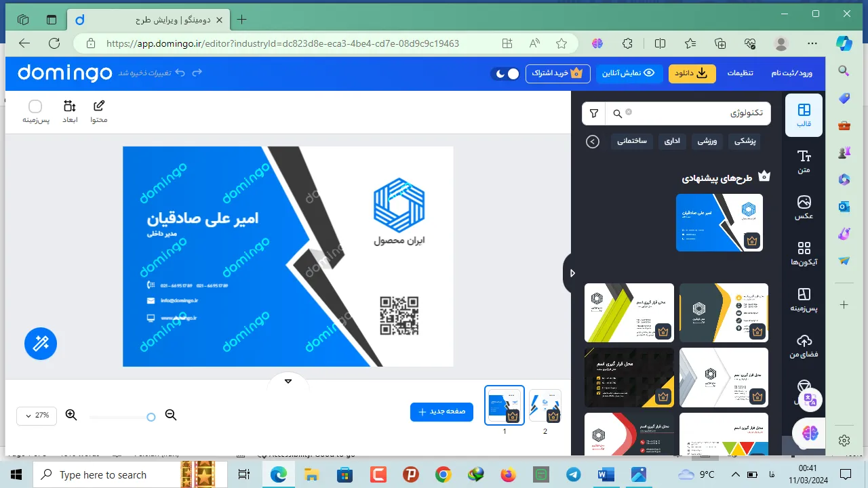Click the Edge sidebar search icon
The height and width of the screenshot is (488, 868).
click(x=844, y=70)
